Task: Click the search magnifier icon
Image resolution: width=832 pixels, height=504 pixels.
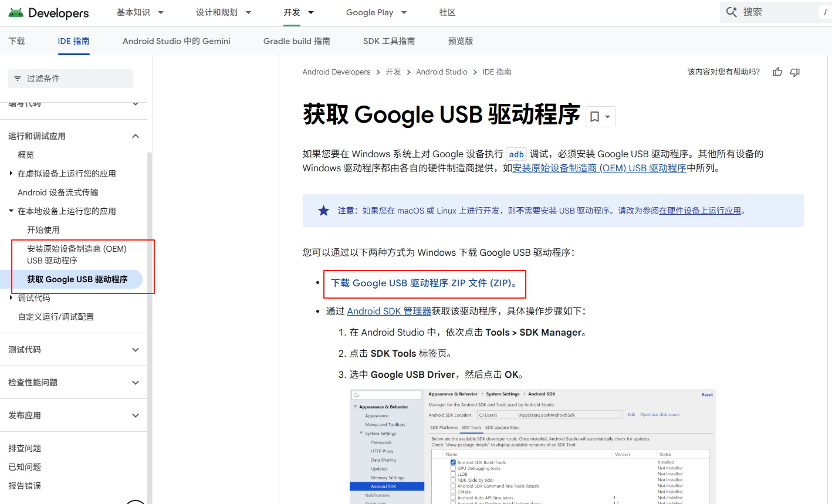Action: pos(732,12)
